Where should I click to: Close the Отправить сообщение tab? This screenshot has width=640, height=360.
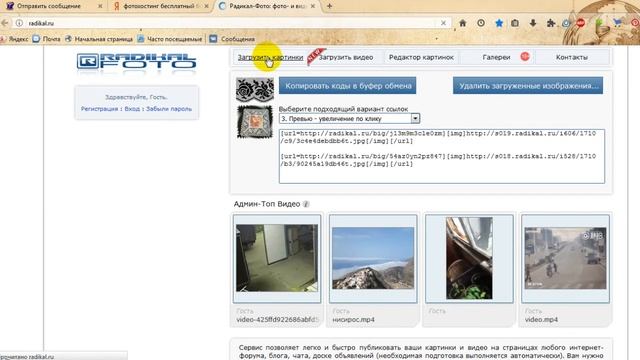100,6
